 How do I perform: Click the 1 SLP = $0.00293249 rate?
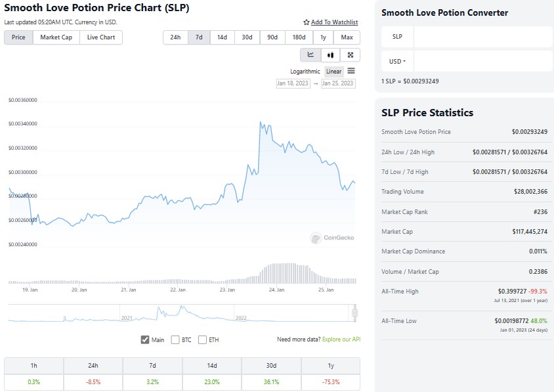tap(410, 81)
